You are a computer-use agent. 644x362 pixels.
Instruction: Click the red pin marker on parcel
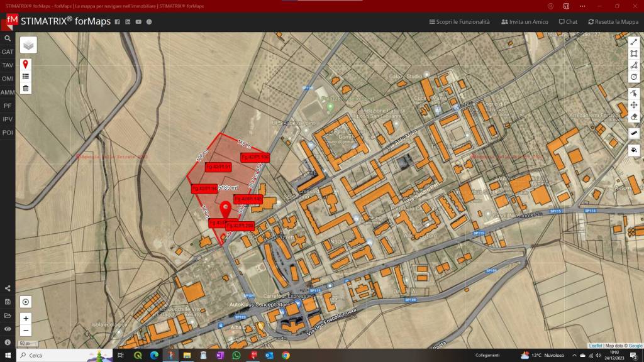[225, 209]
